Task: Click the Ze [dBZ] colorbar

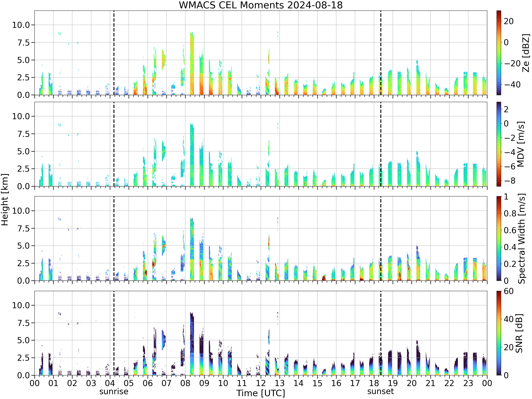Action: coord(499,53)
